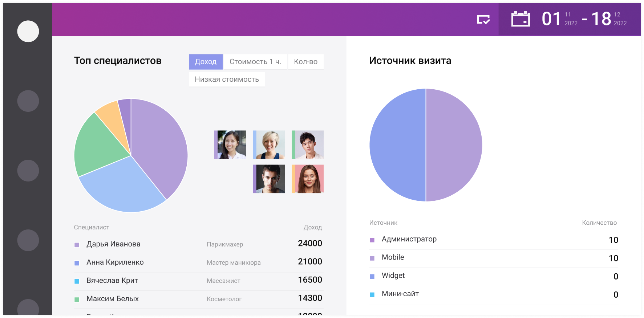Click the start date 01 in header
The height and width of the screenshot is (318, 644).
tap(551, 19)
